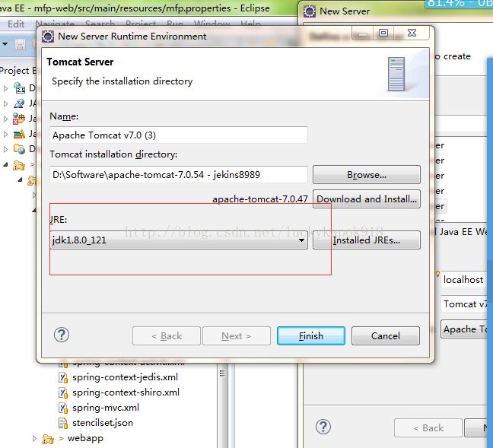Click the Tomcat installation directory field

[179, 174]
